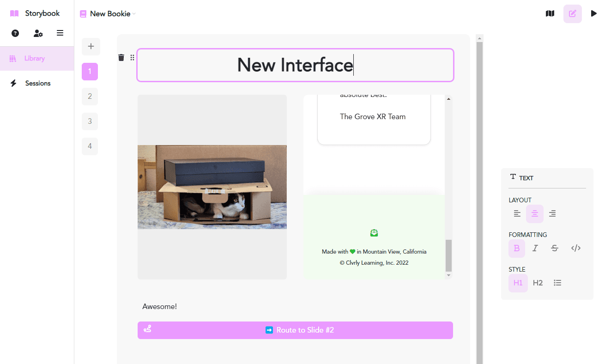Image resolution: width=611 pixels, height=364 pixels.
Task: Apply strikethrough formatting
Action: (555, 249)
